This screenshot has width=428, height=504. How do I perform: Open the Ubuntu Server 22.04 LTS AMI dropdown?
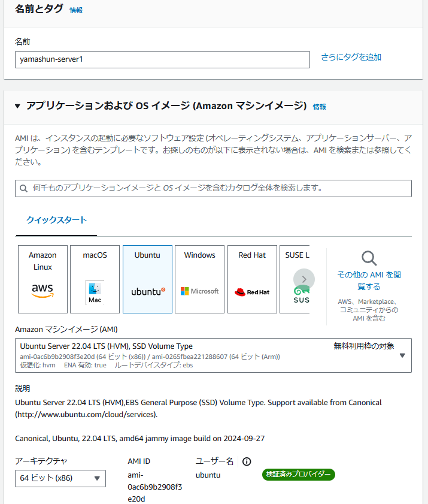pyautogui.click(x=213, y=355)
